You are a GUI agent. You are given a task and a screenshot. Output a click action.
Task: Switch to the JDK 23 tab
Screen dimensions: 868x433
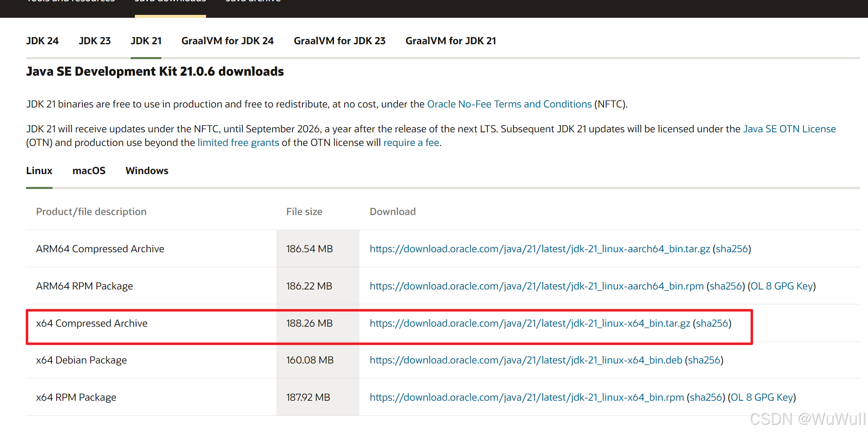95,41
